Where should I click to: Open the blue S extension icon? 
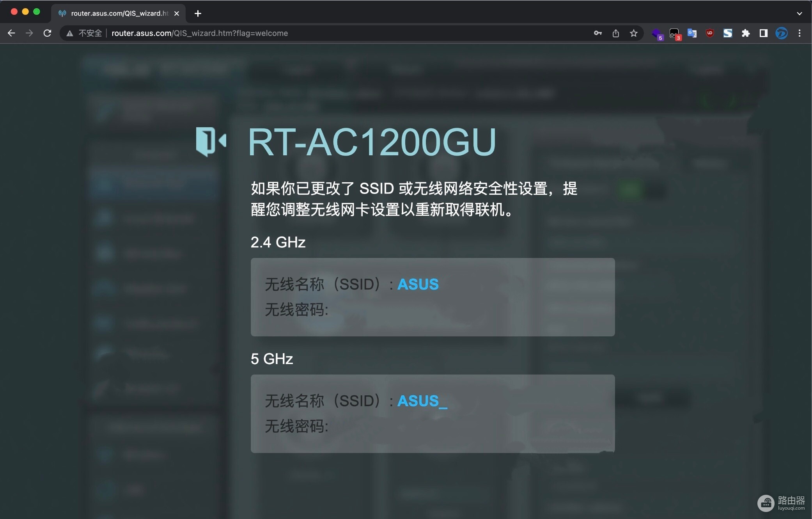pyautogui.click(x=728, y=33)
